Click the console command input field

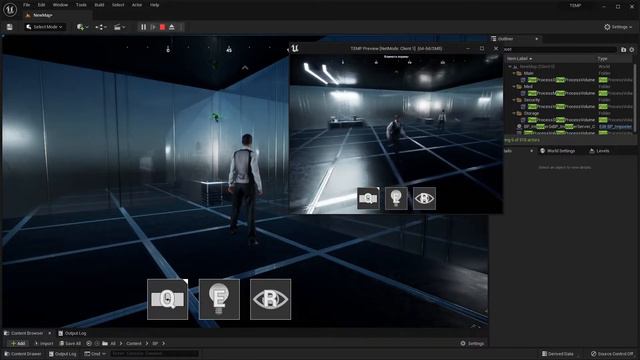154,354
